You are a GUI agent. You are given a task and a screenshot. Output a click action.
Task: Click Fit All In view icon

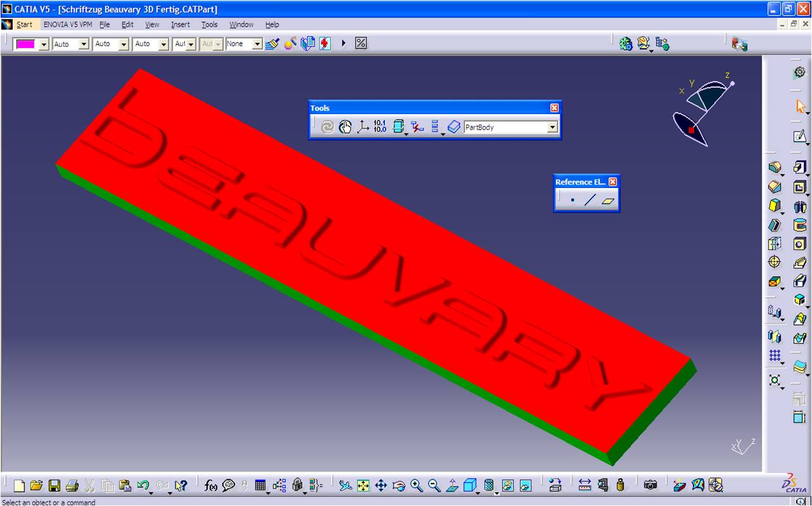(x=363, y=486)
